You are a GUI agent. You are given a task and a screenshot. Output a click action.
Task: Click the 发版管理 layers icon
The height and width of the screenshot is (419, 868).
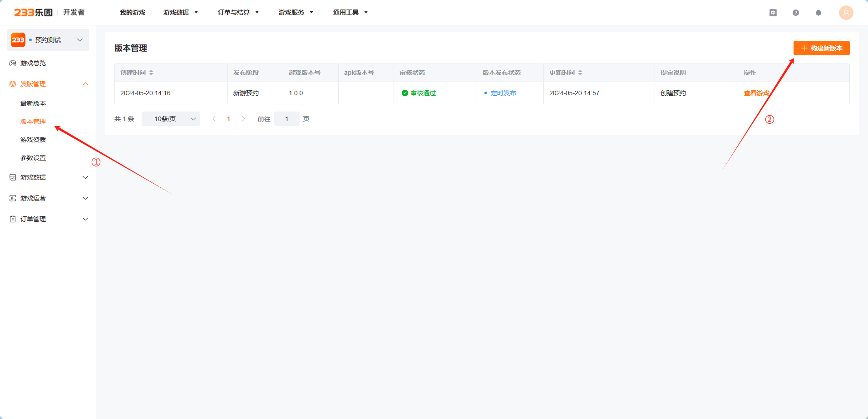[13, 84]
